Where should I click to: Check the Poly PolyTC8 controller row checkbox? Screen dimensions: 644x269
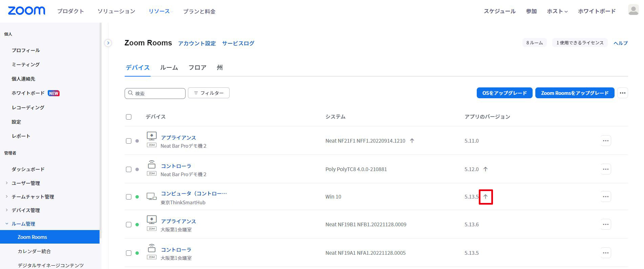coord(129,169)
